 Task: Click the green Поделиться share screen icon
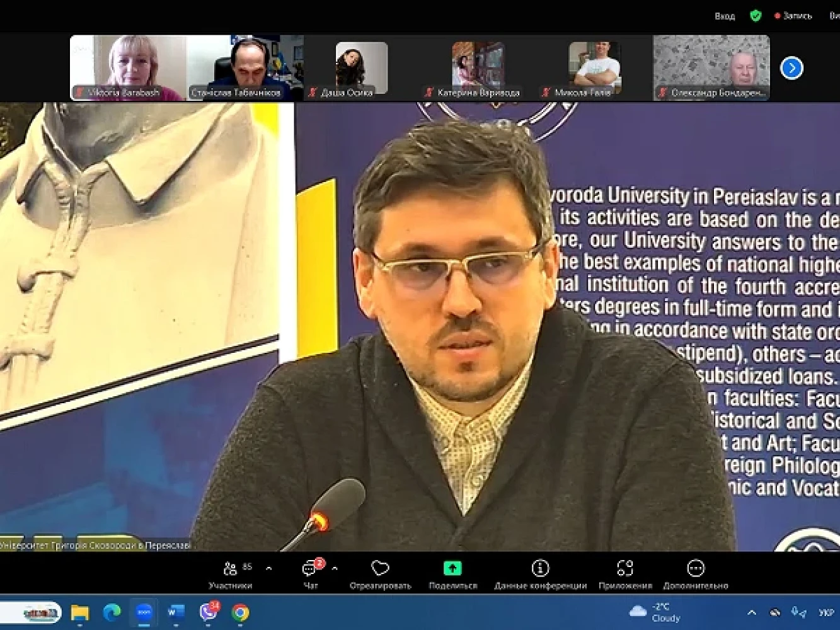click(x=452, y=569)
